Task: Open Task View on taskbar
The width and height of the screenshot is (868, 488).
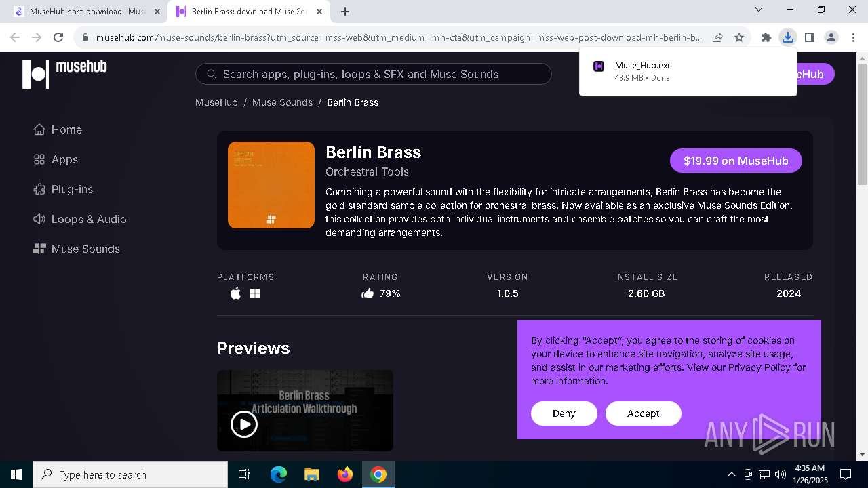Action: click(x=244, y=474)
